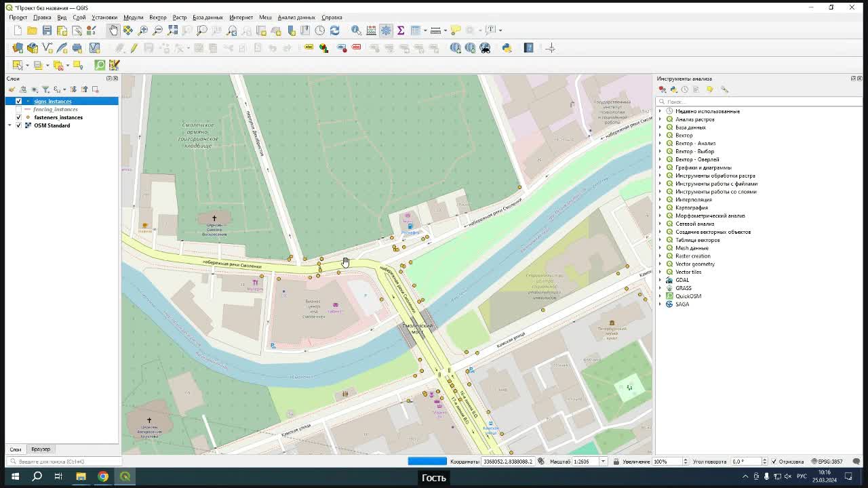Select fencing_instances layer name

(56, 109)
